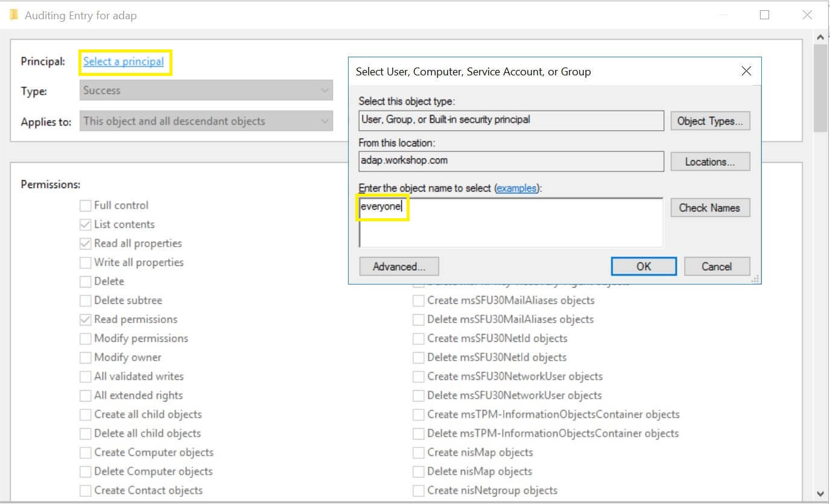
Task: Click the Locations button
Action: [x=710, y=162]
